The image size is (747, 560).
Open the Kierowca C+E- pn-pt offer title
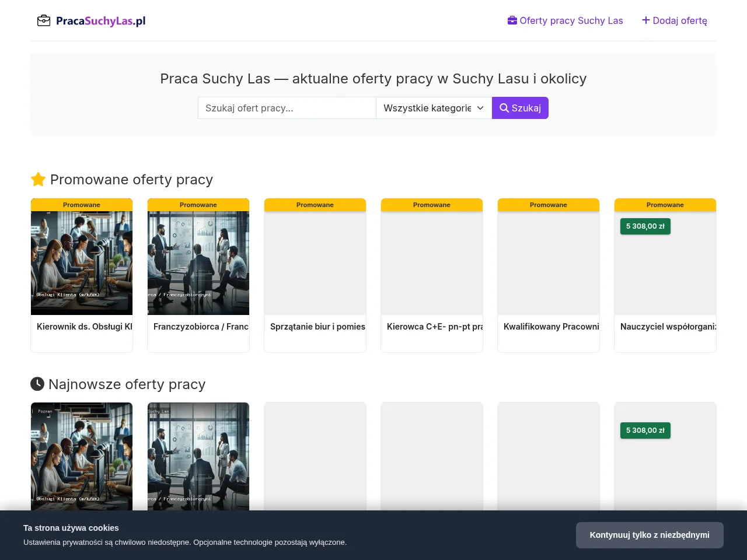pos(435,327)
